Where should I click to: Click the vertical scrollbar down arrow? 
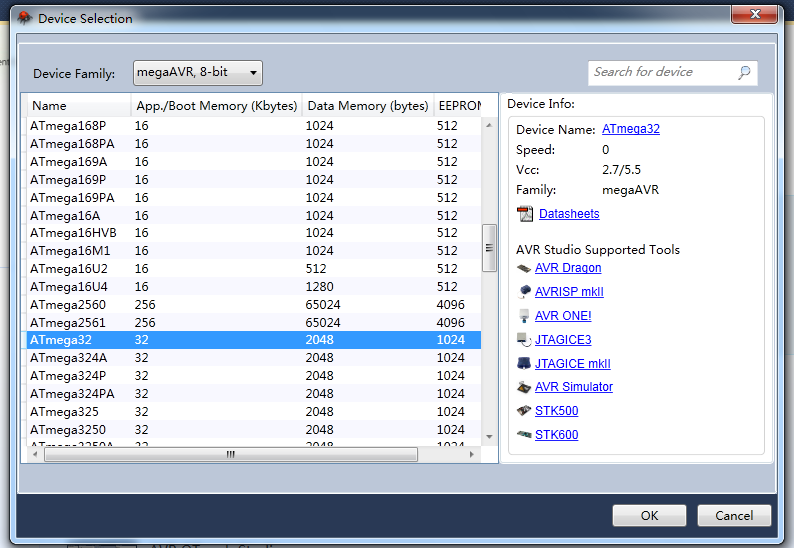pyautogui.click(x=489, y=437)
